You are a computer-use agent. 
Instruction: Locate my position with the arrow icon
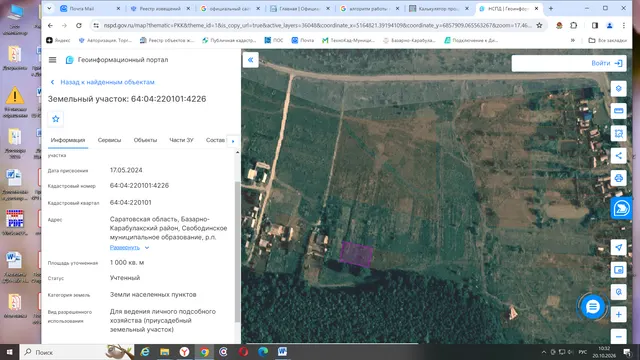[618, 247]
